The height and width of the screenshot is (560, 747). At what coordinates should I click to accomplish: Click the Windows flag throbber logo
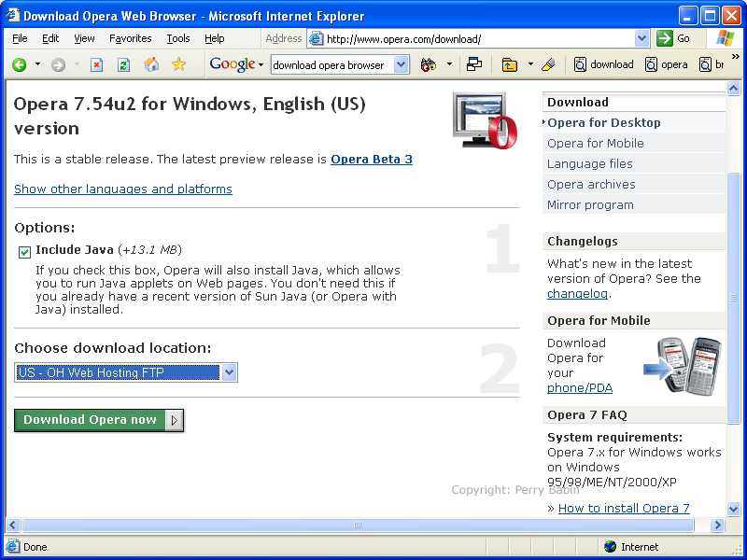(x=726, y=38)
